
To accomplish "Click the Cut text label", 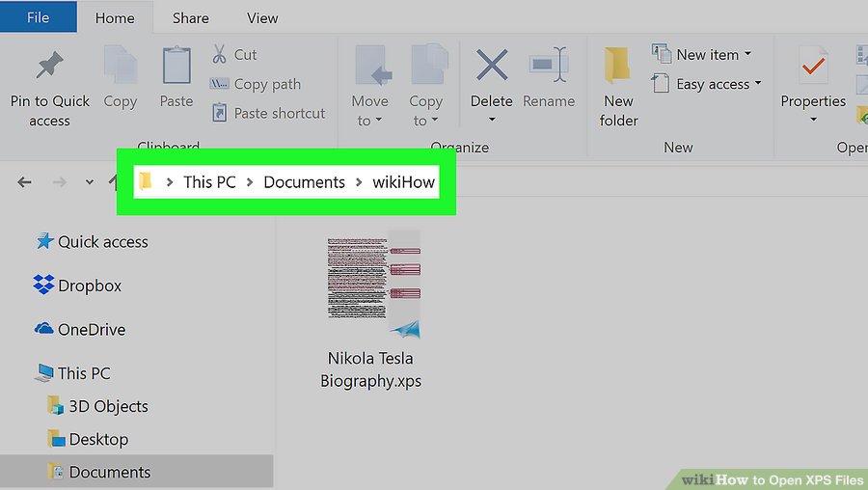I will coord(245,54).
